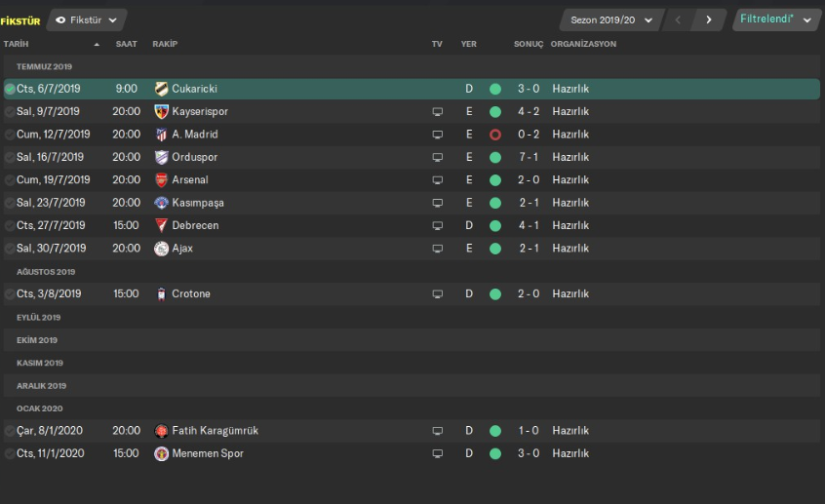The width and height of the screenshot is (825, 504).
Task: Click the Fatih Karagümrük club badge
Action: (161, 431)
